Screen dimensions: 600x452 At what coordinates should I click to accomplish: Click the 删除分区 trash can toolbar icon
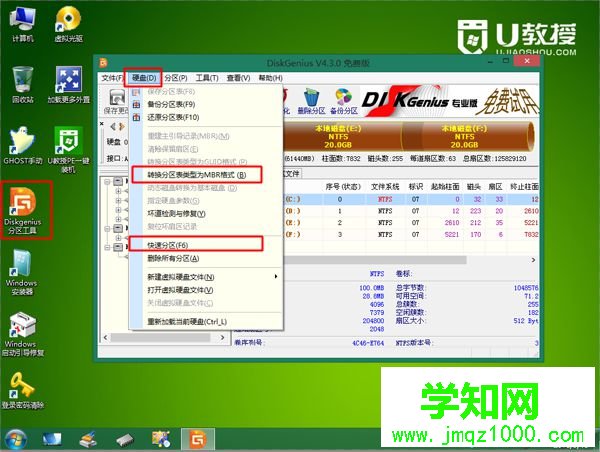click(x=311, y=101)
